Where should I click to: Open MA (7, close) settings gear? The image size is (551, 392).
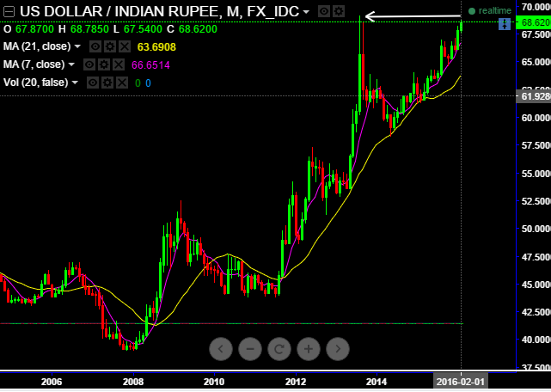tap(104, 64)
